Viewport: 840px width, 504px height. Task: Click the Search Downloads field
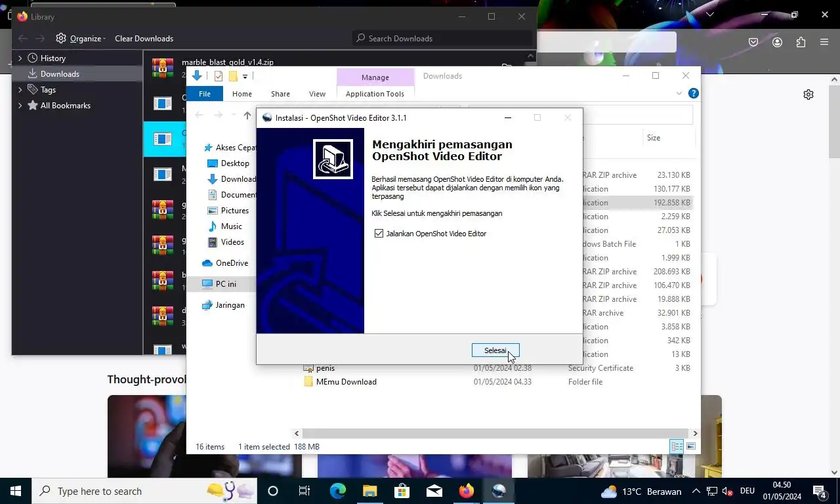[x=442, y=39]
